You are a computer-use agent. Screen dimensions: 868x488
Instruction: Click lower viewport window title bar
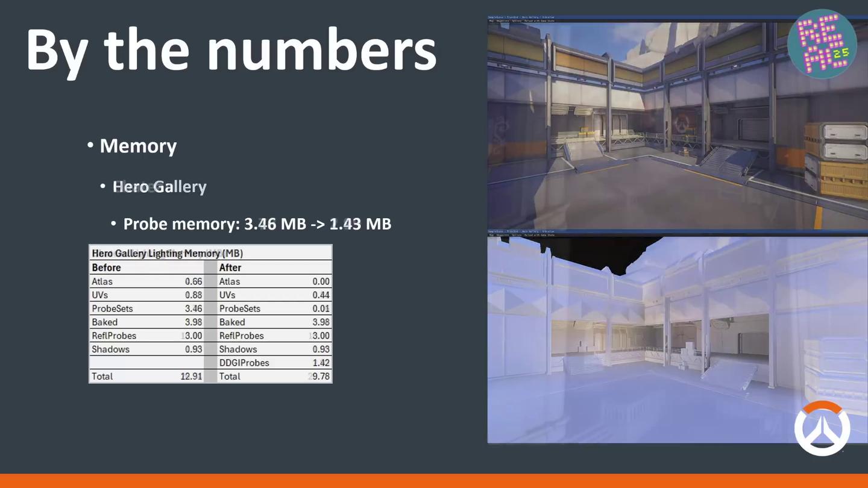tap(678, 231)
